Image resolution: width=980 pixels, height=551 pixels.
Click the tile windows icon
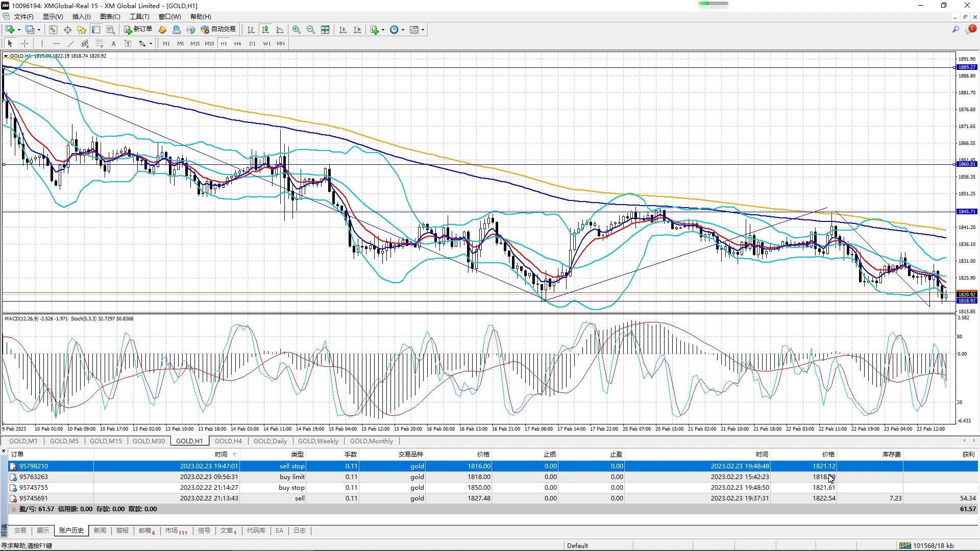click(x=325, y=30)
